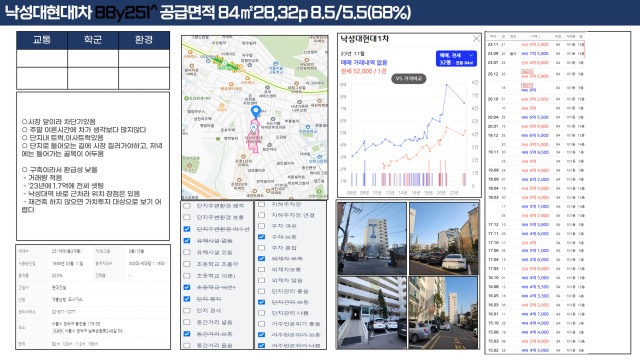Open the white car parking lot photo
The height and width of the screenshot is (360, 640).
click(443, 238)
